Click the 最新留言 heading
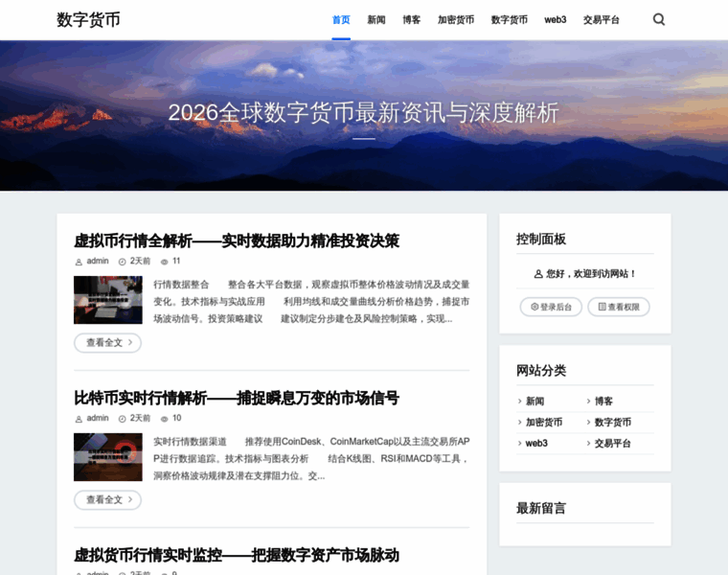Viewport: 728px width, 575px height. pos(541,508)
